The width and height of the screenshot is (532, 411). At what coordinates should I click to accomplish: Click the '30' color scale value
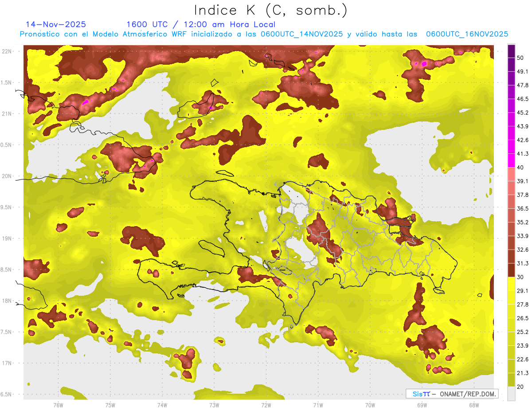tap(520, 277)
